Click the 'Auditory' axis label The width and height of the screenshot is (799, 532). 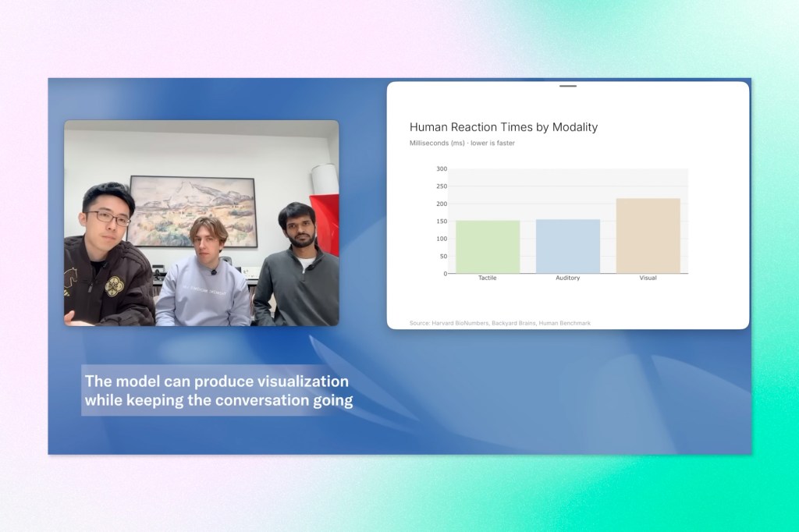click(568, 278)
